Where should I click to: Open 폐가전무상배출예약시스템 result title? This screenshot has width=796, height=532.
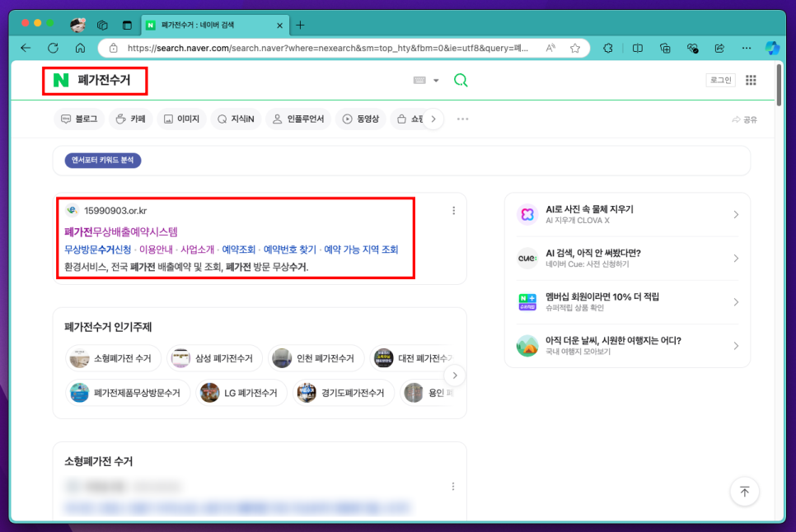(121, 231)
